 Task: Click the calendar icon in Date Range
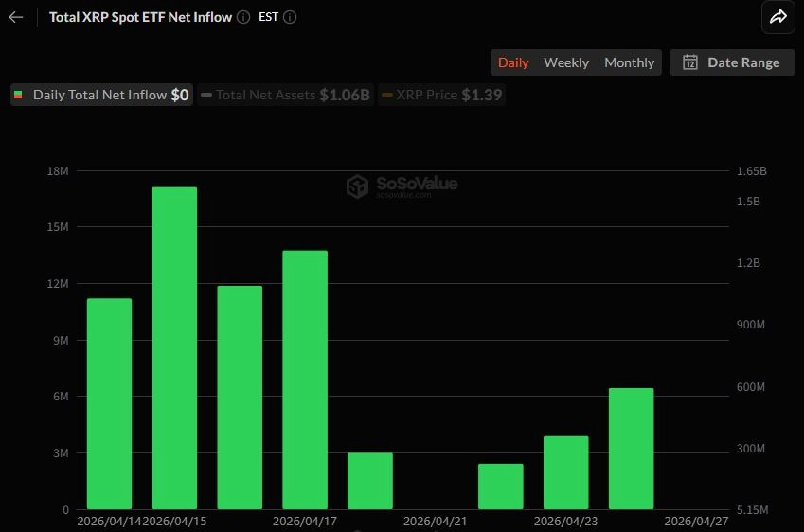pyautogui.click(x=690, y=62)
